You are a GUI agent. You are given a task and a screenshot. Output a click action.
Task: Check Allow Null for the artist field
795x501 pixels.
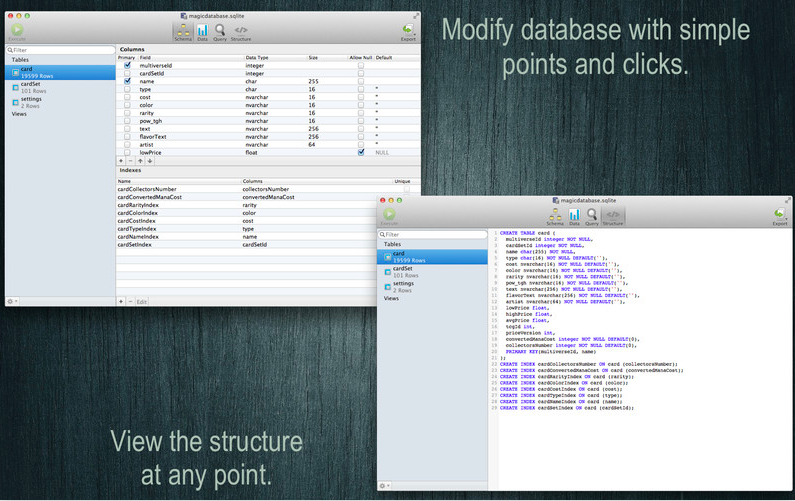[x=361, y=145]
